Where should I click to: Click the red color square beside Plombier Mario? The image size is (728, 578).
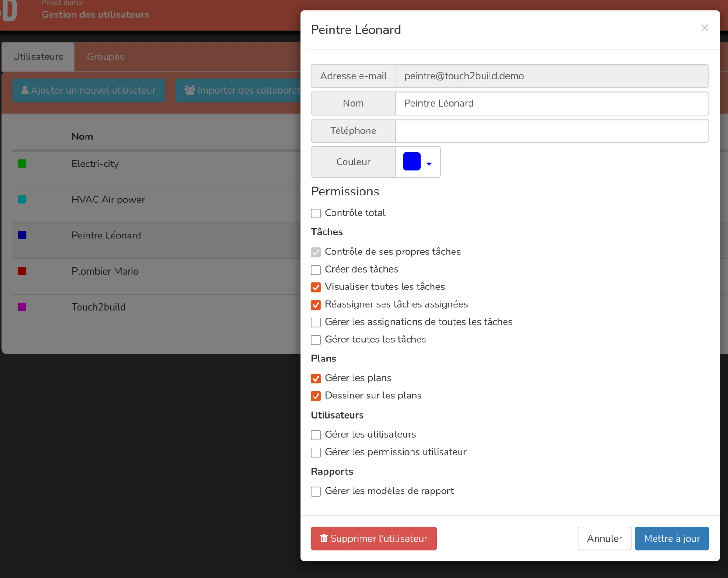22,271
